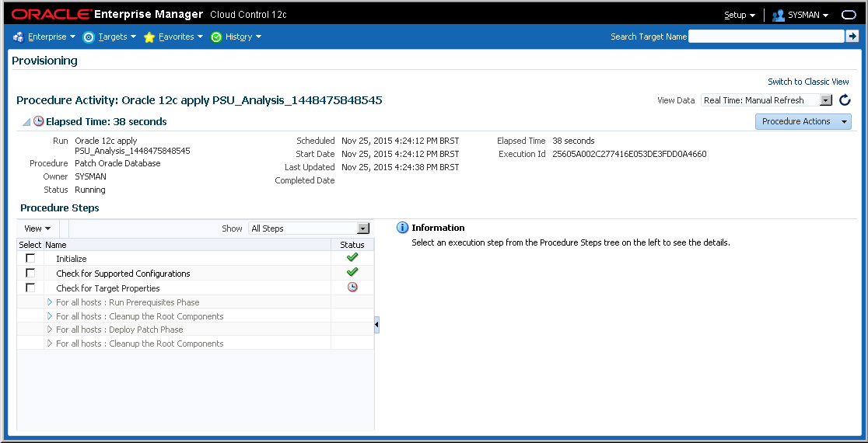This screenshot has width=868, height=443.
Task: Expand Deploy Patch Phase step
Action: (x=50, y=329)
